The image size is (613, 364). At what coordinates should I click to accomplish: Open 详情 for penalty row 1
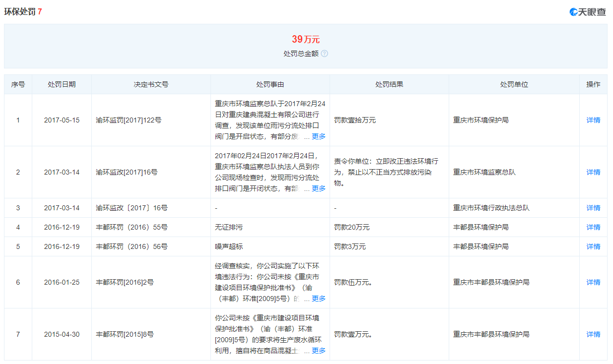click(x=593, y=120)
